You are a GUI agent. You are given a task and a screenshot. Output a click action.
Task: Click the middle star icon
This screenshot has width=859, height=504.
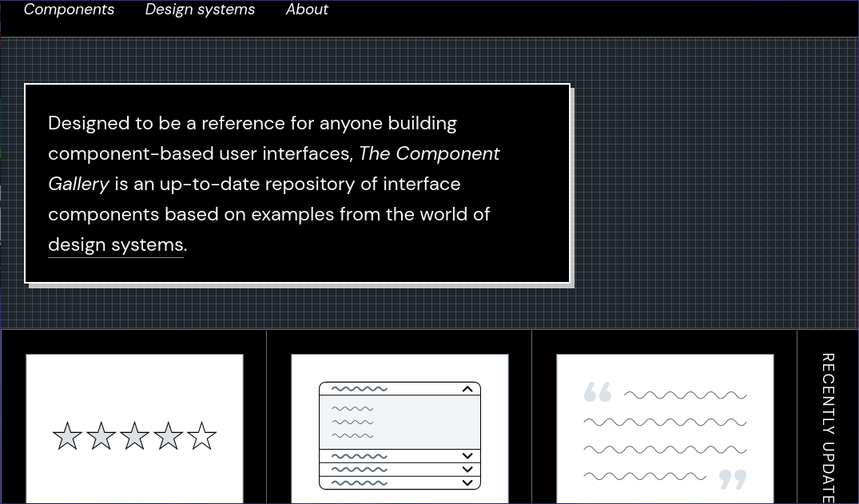tap(134, 435)
